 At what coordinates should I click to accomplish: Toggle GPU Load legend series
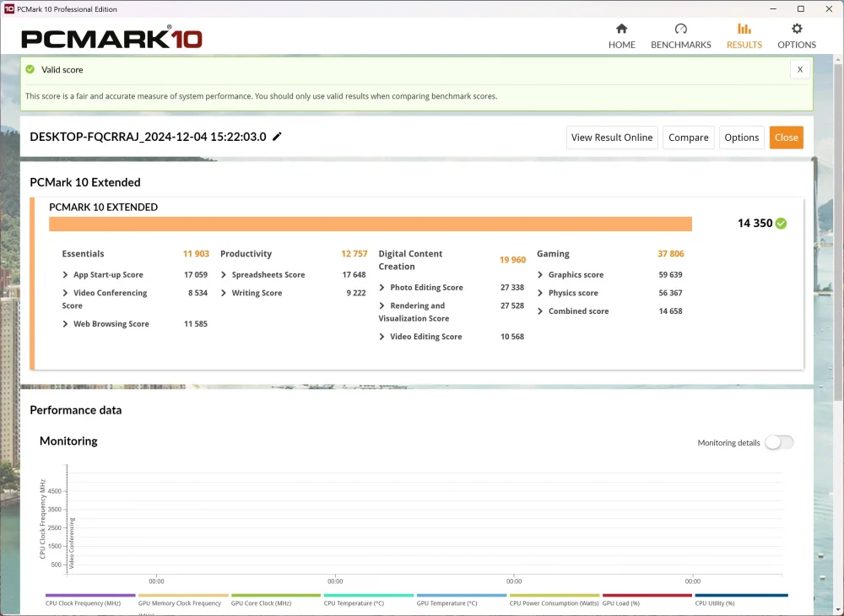(647, 600)
